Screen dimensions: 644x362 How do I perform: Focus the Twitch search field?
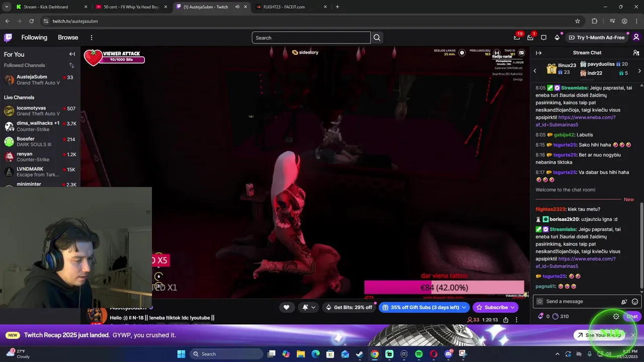coord(311,38)
